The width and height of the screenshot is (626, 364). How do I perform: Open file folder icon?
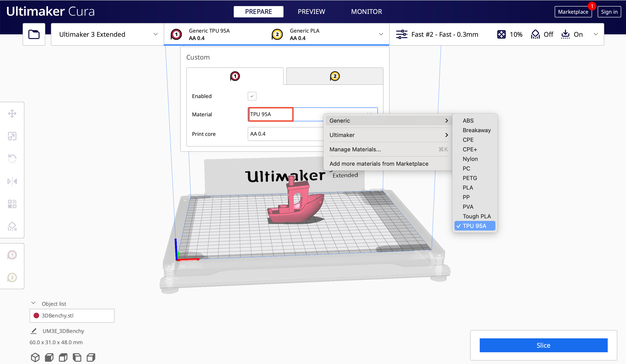[34, 34]
